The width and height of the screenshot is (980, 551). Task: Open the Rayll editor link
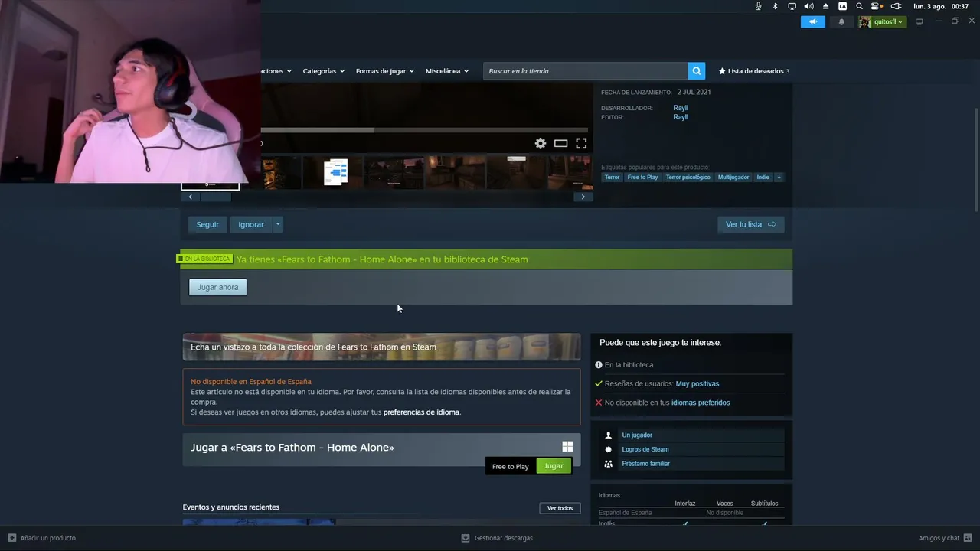tap(681, 117)
